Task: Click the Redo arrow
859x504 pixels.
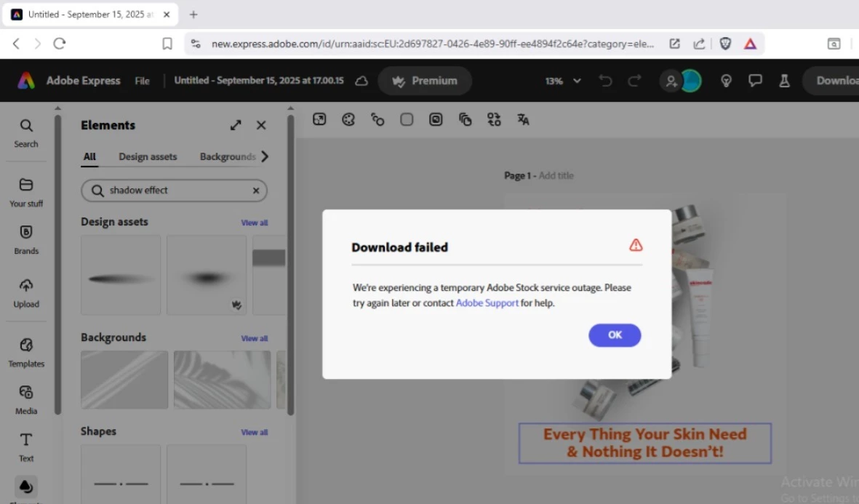Action: tap(634, 81)
